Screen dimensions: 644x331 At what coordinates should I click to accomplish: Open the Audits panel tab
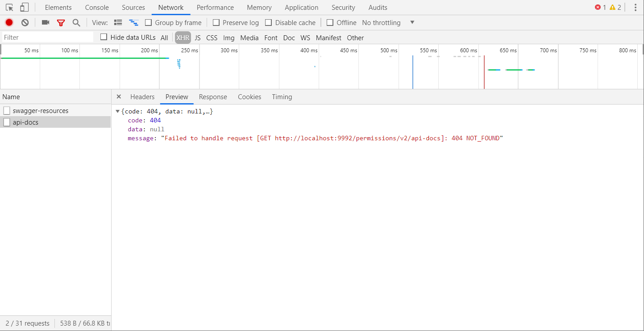(378, 8)
